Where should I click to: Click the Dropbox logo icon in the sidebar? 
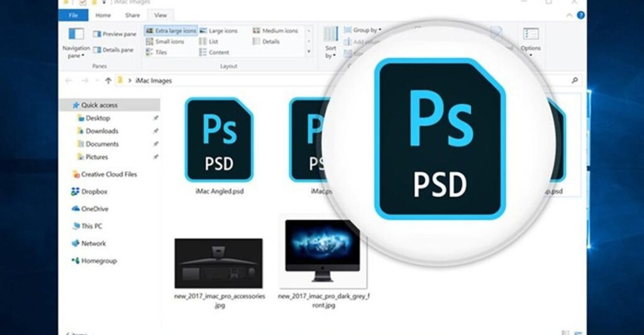pos(75,192)
